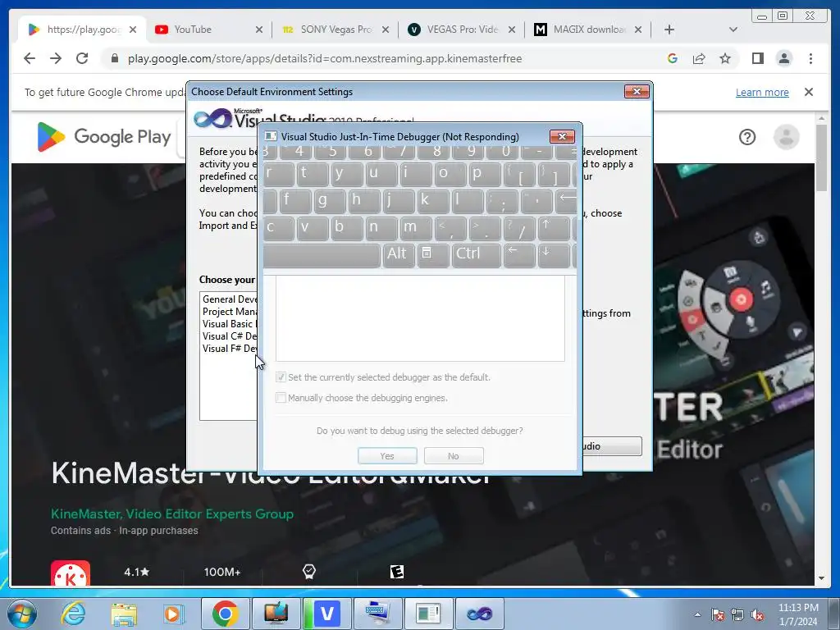This screenshot has width=840, height=630.
Task: Share this page via the share icon
Action: 699,58
